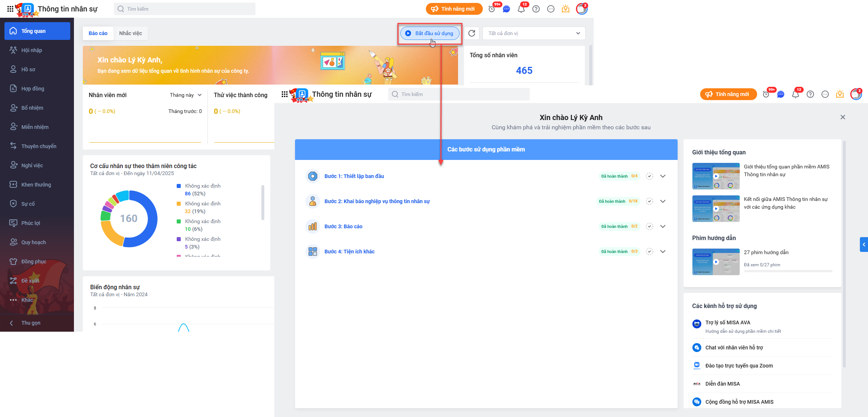
Task: Open Bước 3: Báo cáo link
Action: click(x=343, y=226)
